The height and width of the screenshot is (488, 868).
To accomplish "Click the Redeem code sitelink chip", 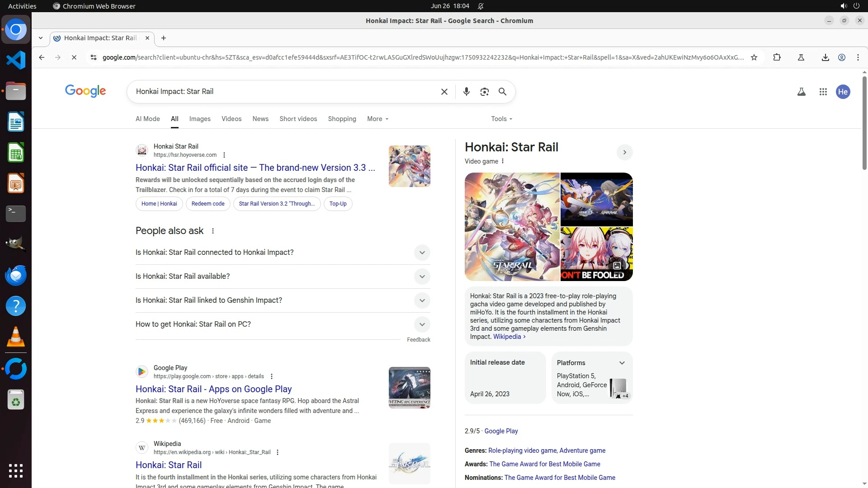I will [x=208, y=204].
